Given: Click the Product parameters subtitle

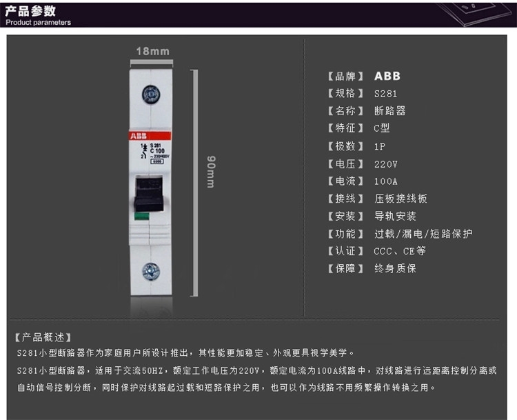Looking at the screenshot, I should click(x=38, y=23).
